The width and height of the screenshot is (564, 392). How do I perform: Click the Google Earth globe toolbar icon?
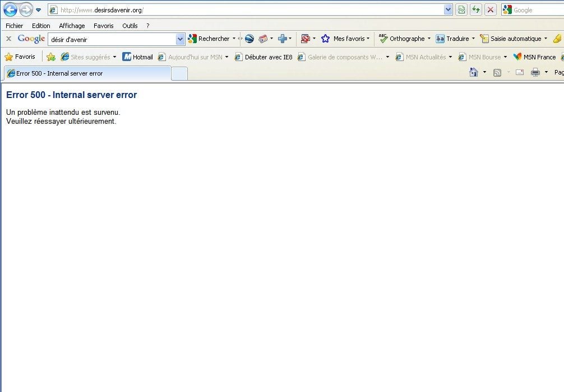pos(249,39)
